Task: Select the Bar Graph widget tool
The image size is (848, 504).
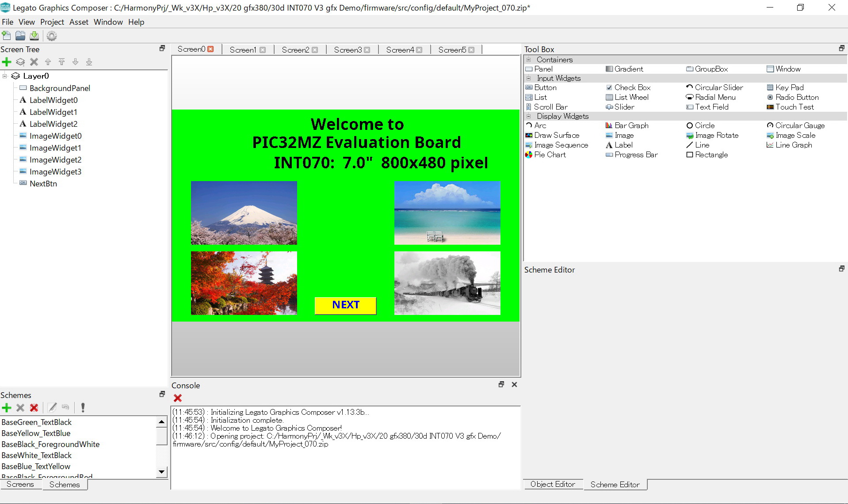Action: point(627,125)
